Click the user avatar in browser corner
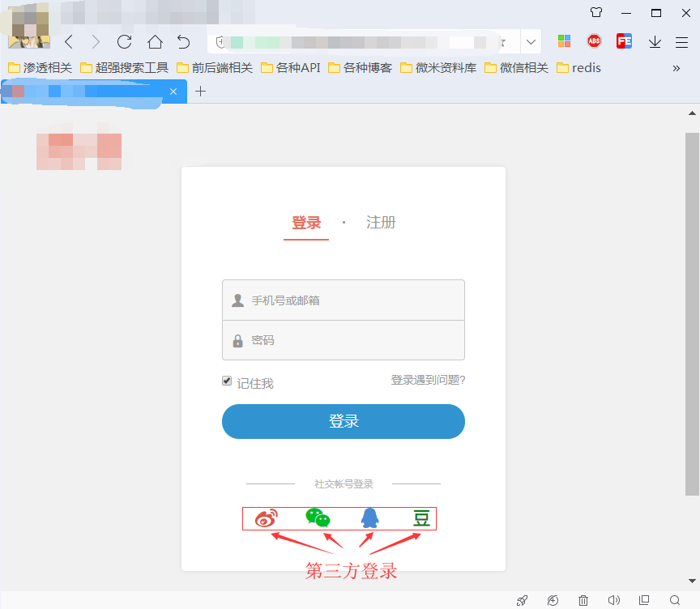Screen dimensions: 700x609 29,28
